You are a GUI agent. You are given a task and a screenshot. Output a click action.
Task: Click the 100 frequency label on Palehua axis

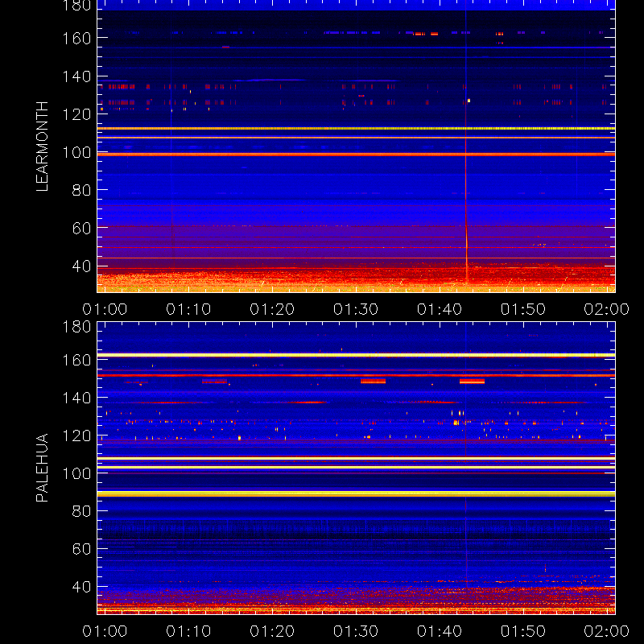tap(76, 473)
